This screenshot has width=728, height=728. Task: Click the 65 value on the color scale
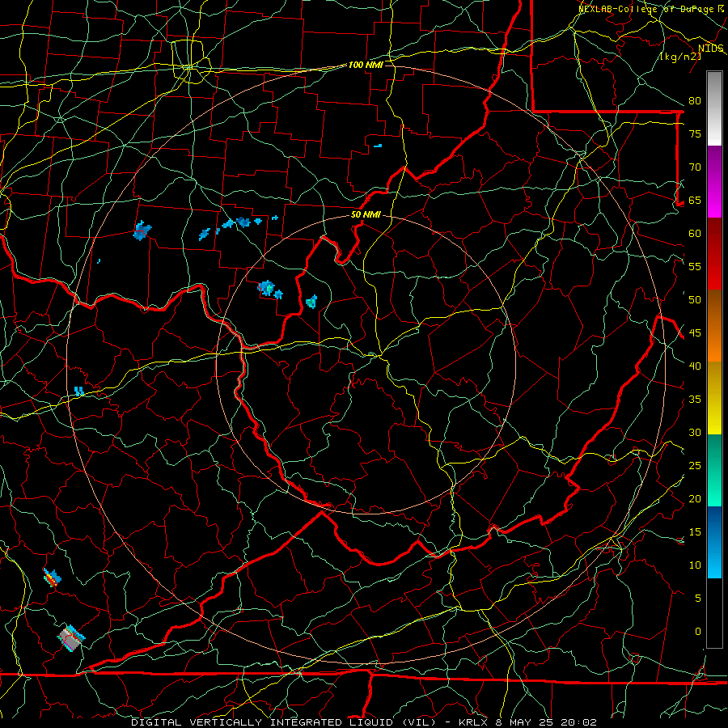pyautogui.click(x=695, y=200)
